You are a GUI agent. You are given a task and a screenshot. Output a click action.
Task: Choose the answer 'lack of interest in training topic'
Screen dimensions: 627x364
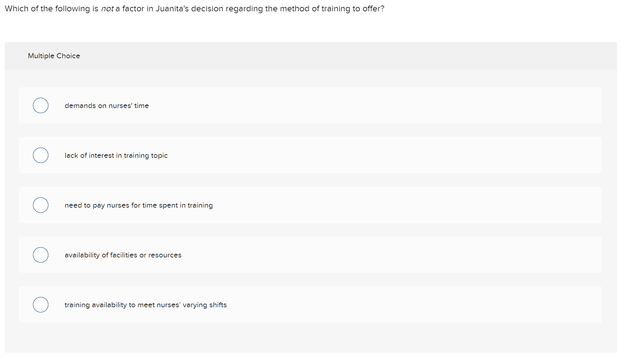point(116,155)
